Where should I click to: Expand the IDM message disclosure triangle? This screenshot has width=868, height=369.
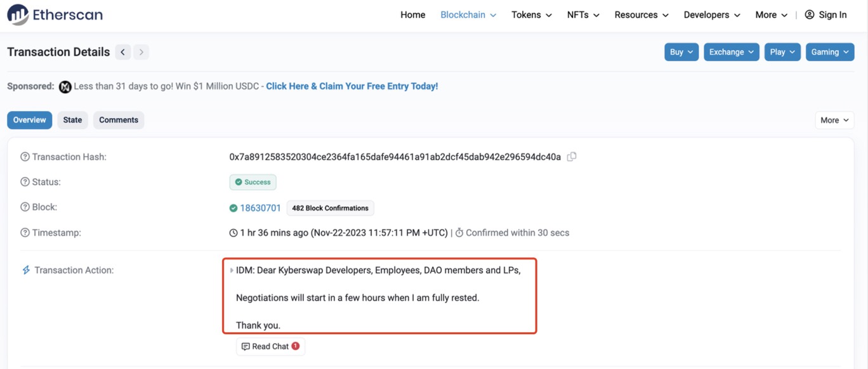pyautogui.click(x=232, y=271)
